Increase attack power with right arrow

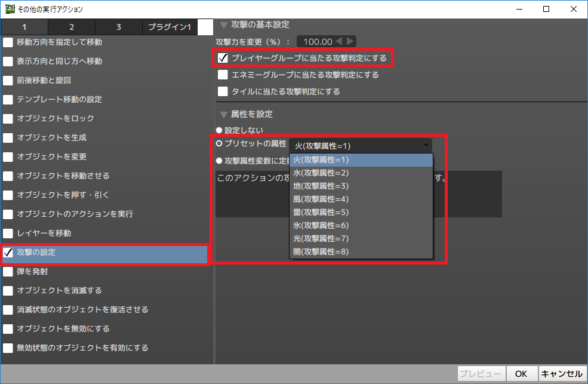tap(350, 41)
